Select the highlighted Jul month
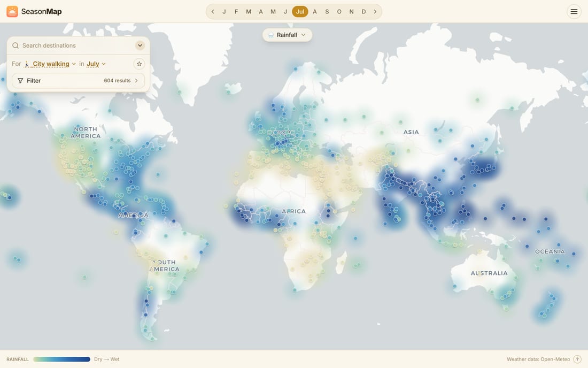Viewport: 588px width, 368px height. (300, 12)
